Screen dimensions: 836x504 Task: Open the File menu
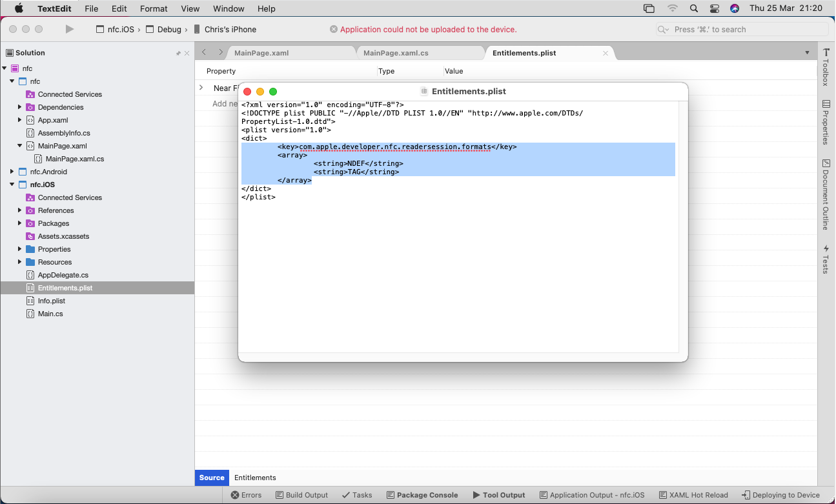(x=91, y=8)
